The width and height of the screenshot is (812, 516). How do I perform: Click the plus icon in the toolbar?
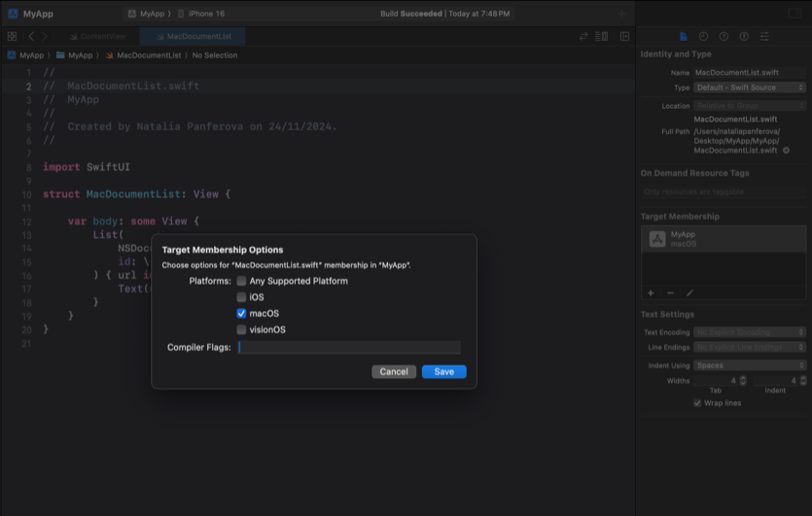point(621,14)
